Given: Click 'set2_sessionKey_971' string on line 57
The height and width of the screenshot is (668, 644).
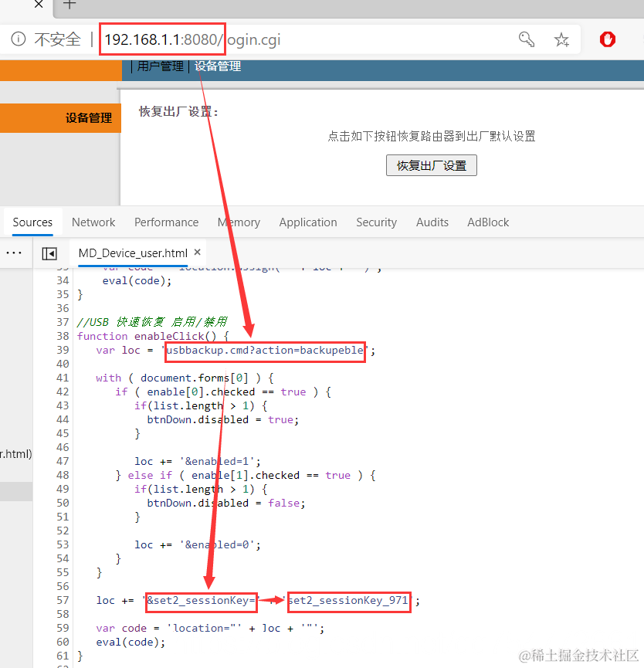Looking at the screenshot, I should tap(348, 600).
